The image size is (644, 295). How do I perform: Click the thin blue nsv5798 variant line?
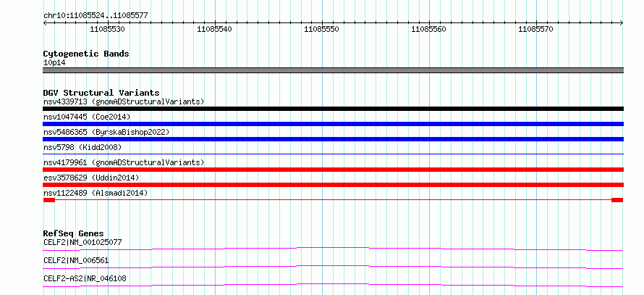[333, 154]
